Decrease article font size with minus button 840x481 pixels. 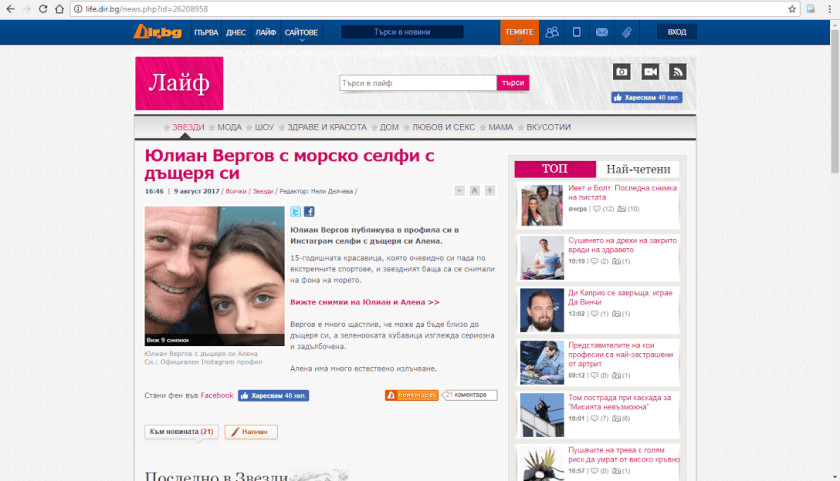459,191
